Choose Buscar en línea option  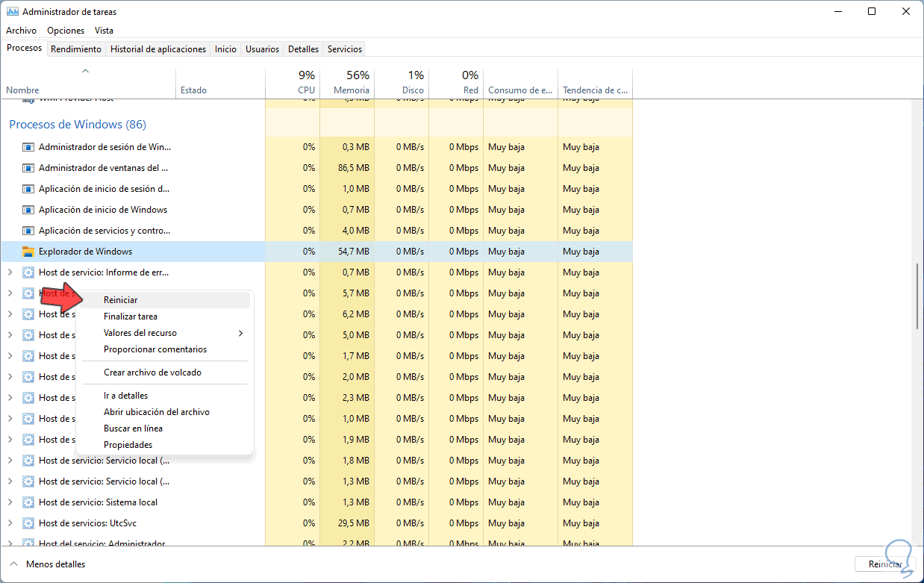point(165,428)
